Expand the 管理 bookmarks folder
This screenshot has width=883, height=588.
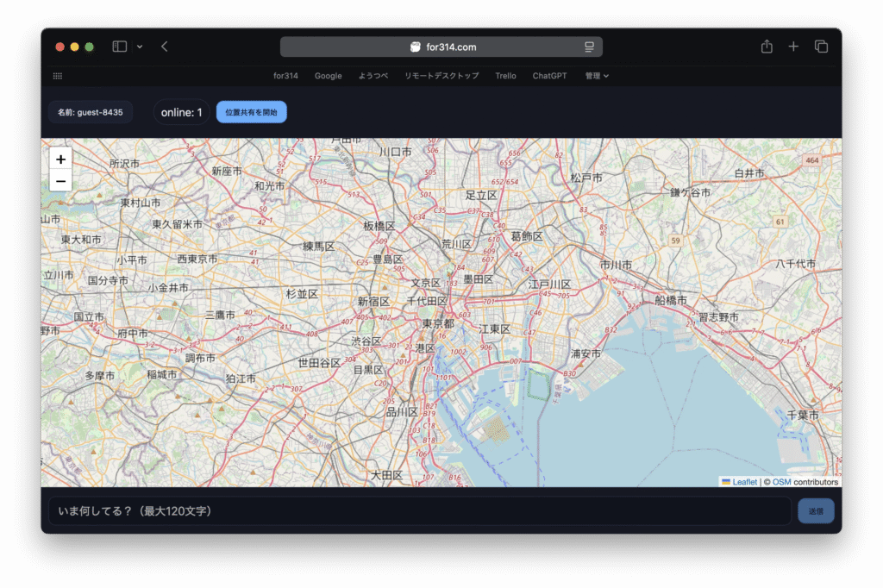click(x=597, y=76)
